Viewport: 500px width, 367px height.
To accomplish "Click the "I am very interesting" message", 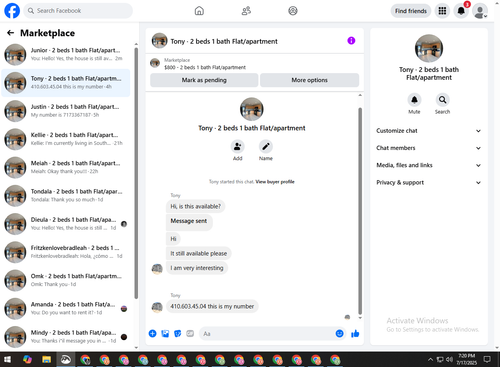I will [x=197, y=268].
